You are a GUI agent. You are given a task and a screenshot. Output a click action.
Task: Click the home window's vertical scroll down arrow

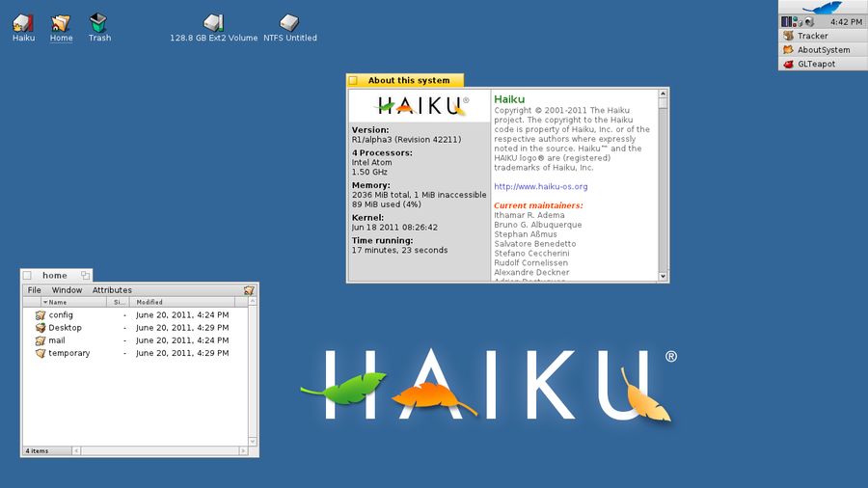point(253,442)
